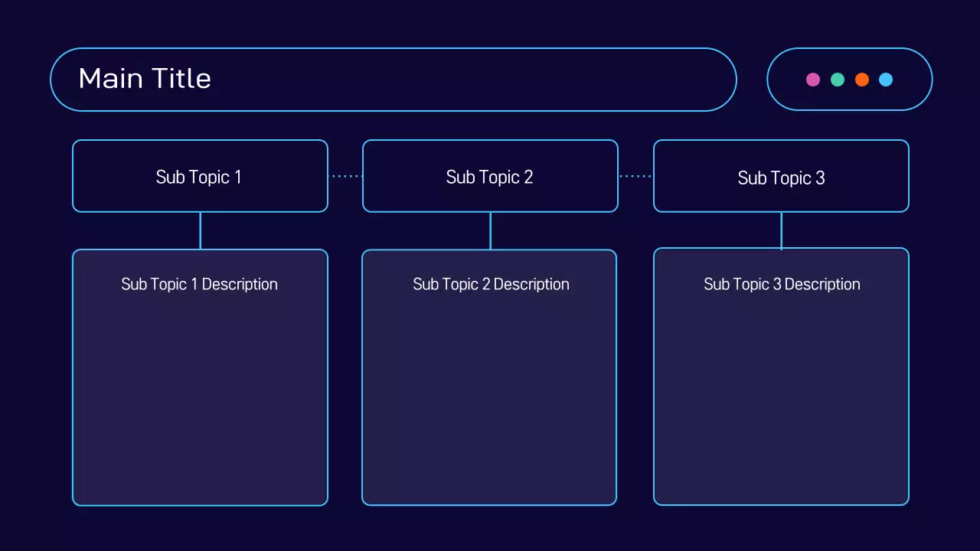
Task: Click the orange dot indicator
Action: [x=862, y=80]
